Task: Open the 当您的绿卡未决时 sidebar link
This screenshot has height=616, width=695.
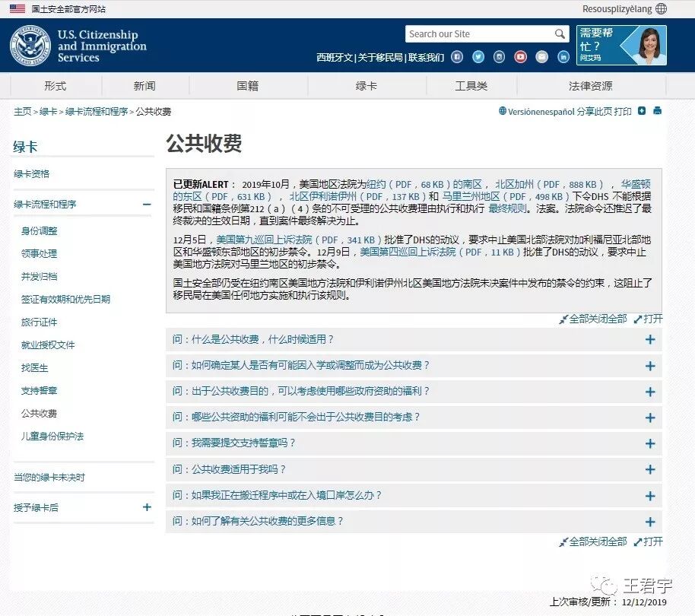Action: pos(49,478)
